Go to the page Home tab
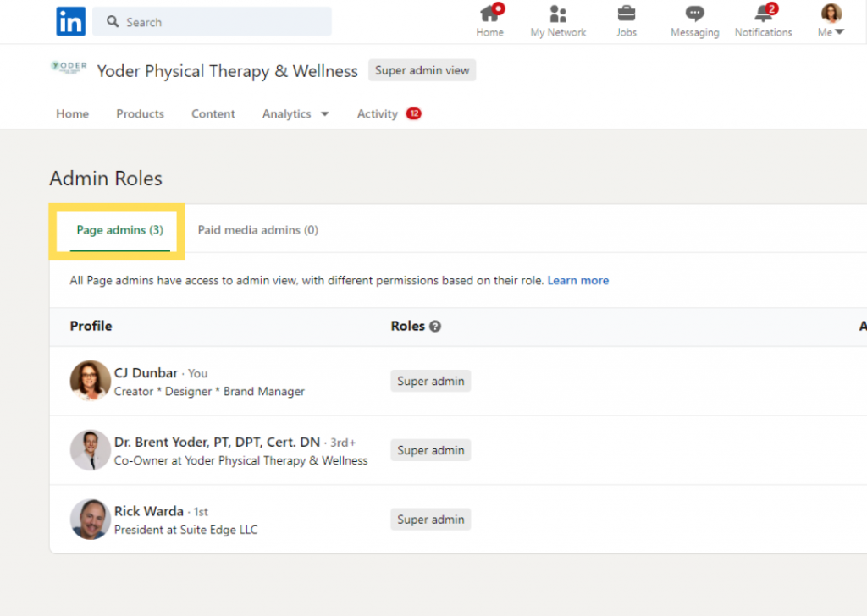This screenshot has width=867, height=616. (73, 114)
